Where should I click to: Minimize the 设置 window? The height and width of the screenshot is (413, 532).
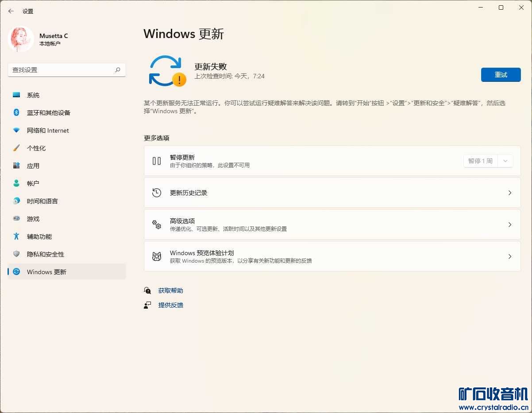[481, 8]
